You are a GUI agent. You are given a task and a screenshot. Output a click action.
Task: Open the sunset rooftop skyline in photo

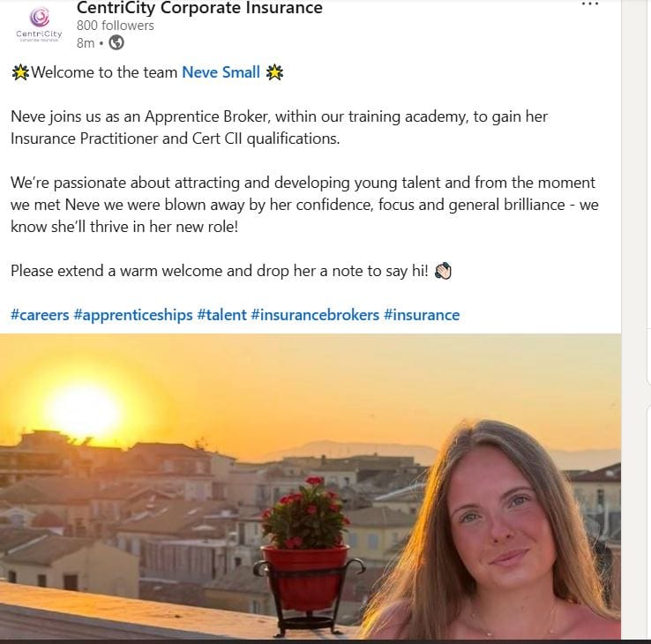[311, 487]
